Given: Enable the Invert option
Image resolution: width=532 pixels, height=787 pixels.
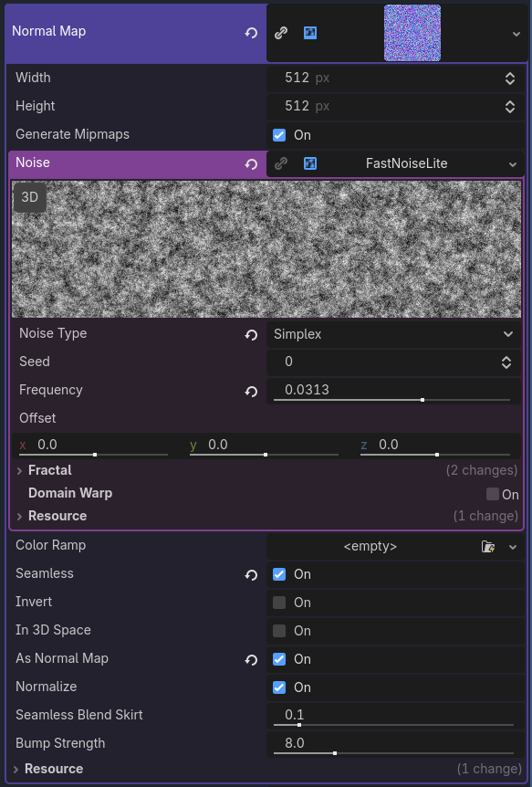Looking at the screenshot, I should pyautogui.click(x=278, y=603).
